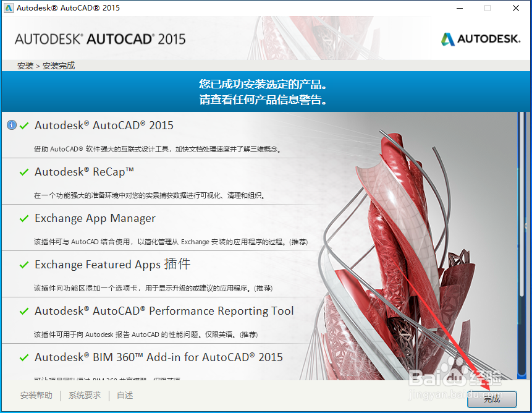This screenshot has width=532, height=413.
Task: Click the checkmark next to Autodesk AutoCAD 2015
Action: pyautogui.click(x=23, y=125)
